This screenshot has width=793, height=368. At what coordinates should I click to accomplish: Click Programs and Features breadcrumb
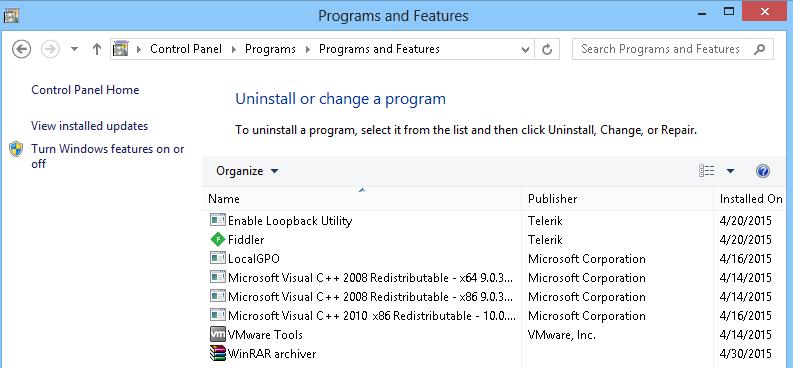point(379,49)
